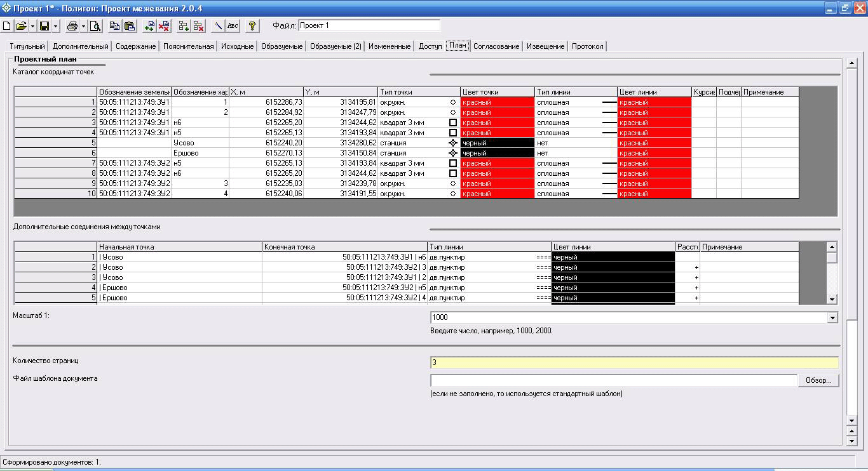Add table row with green plus icon

coord(149,26)
